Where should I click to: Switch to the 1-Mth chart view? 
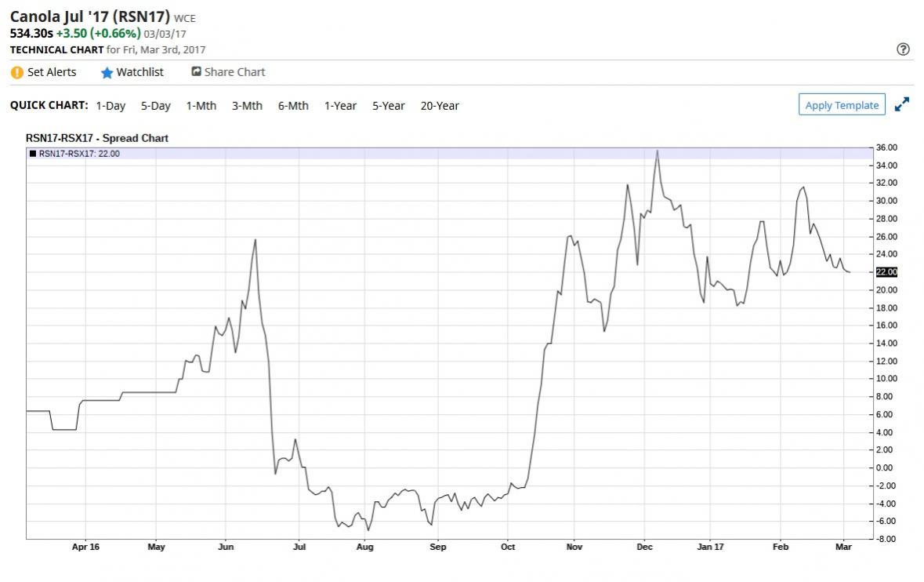(x=201, y=106)
